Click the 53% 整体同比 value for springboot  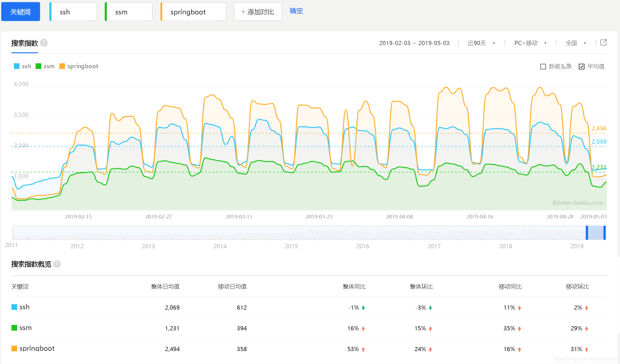(353, 349)
